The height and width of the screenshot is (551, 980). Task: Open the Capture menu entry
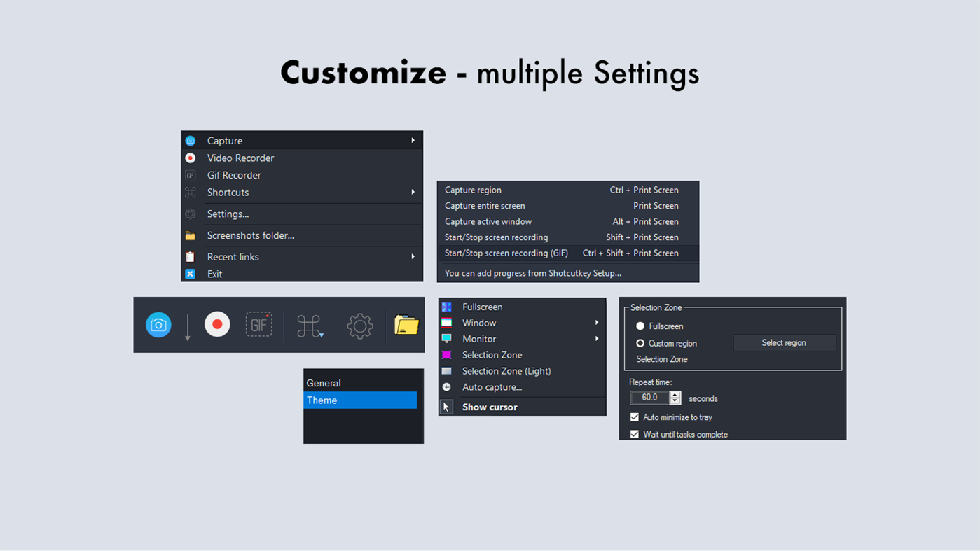[x=224, y=140]
